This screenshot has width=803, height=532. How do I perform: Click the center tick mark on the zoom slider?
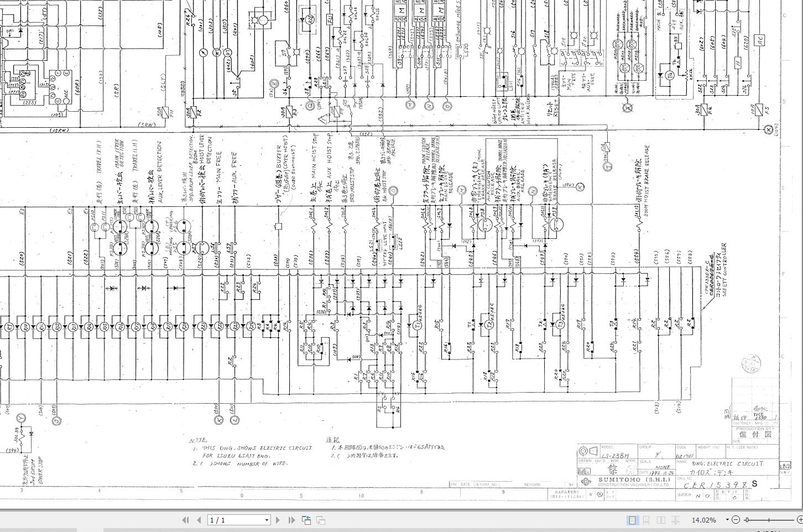[x=768, y=519]
